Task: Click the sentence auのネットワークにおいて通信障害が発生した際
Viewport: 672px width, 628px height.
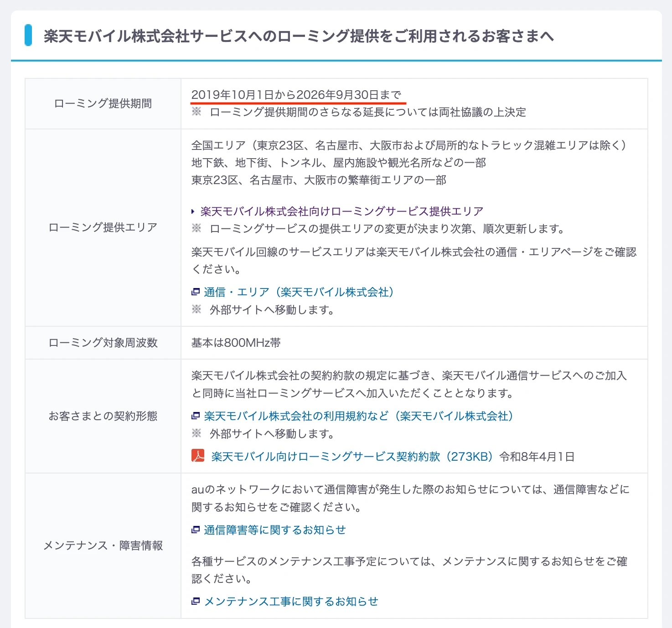Action: tap(410, 498)
